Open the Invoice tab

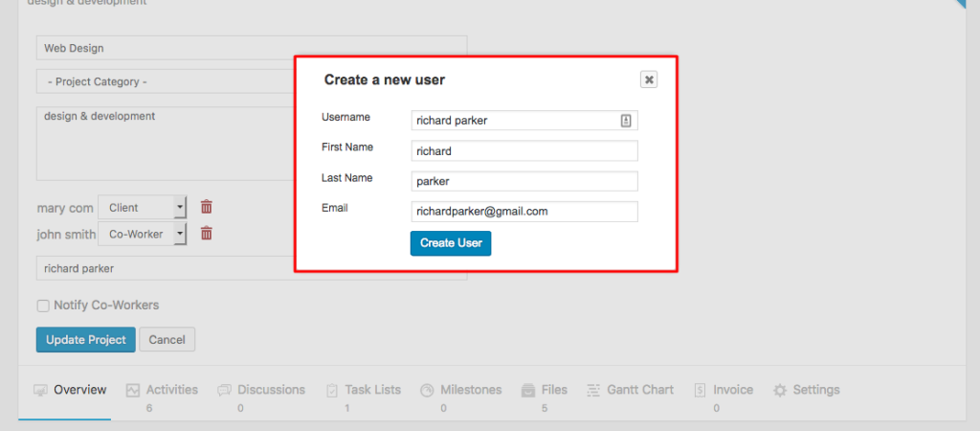[724, 391]
